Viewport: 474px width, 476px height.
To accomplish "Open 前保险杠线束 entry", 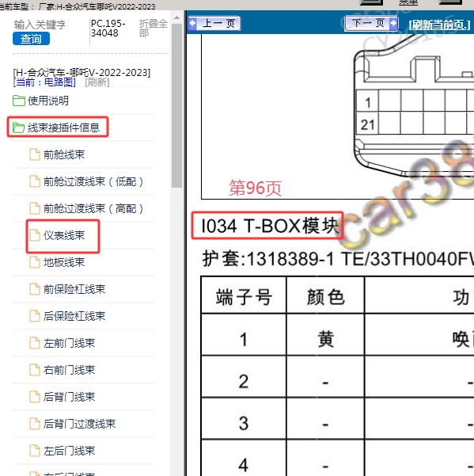I will pos(74,289).
